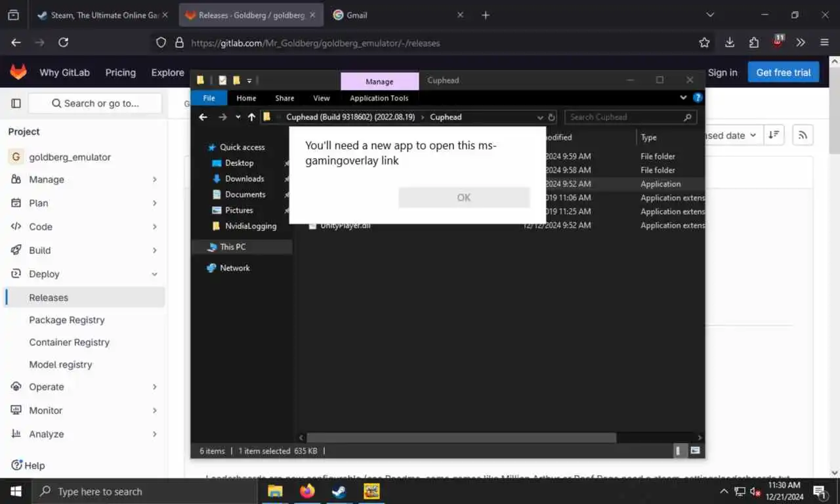Screen dimensions: 840x504
Task: Open Pictures in Explorer navigation pane
Action: (x=239, y=210)
